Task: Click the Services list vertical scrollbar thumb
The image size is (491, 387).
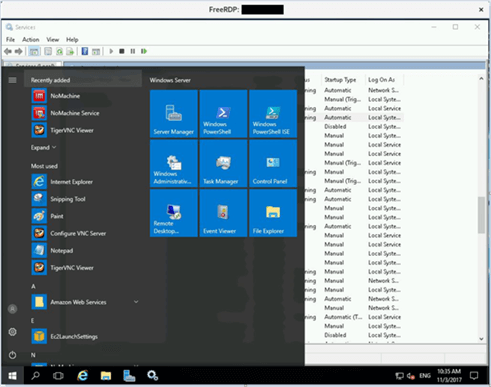Action: [x=481, y=215]
